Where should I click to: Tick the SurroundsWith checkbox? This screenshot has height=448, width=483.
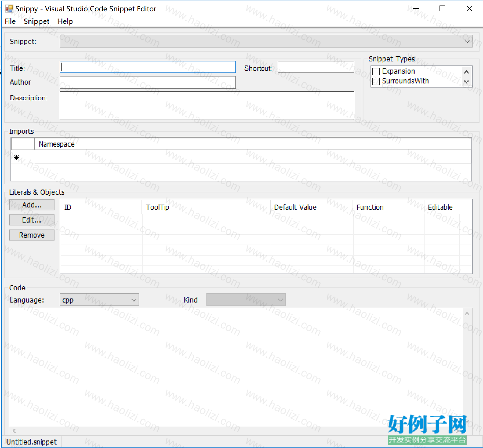376,81
